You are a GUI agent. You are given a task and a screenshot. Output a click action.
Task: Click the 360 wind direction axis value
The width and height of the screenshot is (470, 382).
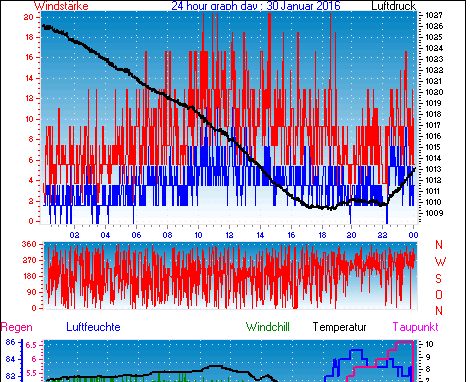click(29, 244)
